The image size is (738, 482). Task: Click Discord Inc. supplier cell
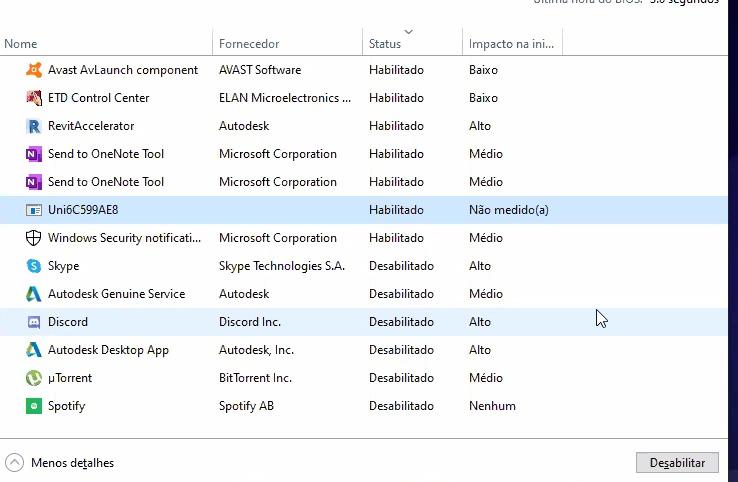(x=249, y=322)
